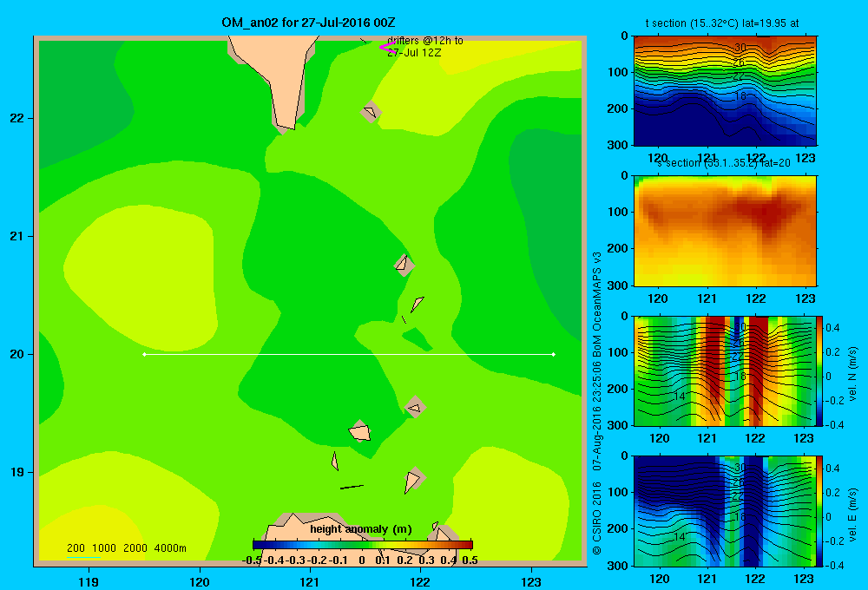This screenshot has height=590, width=868.
Task: Click the cyan 200m contour legend line
Action: pyautogui.click(x=83, y=557)
